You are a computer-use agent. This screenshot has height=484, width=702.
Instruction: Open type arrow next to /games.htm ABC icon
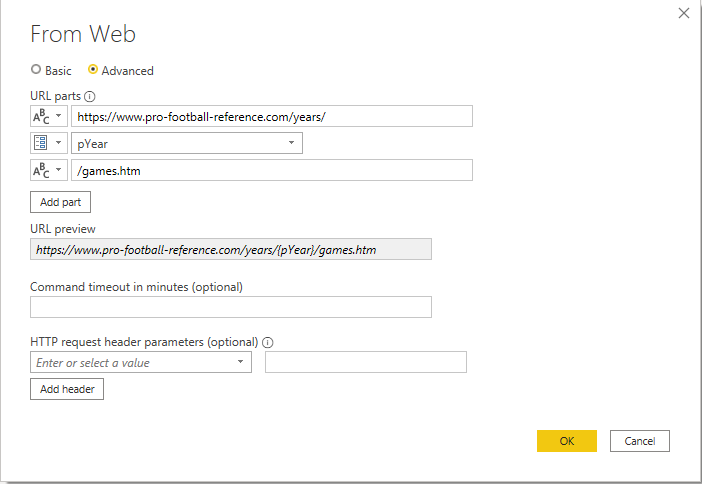(x=59, y=171)
